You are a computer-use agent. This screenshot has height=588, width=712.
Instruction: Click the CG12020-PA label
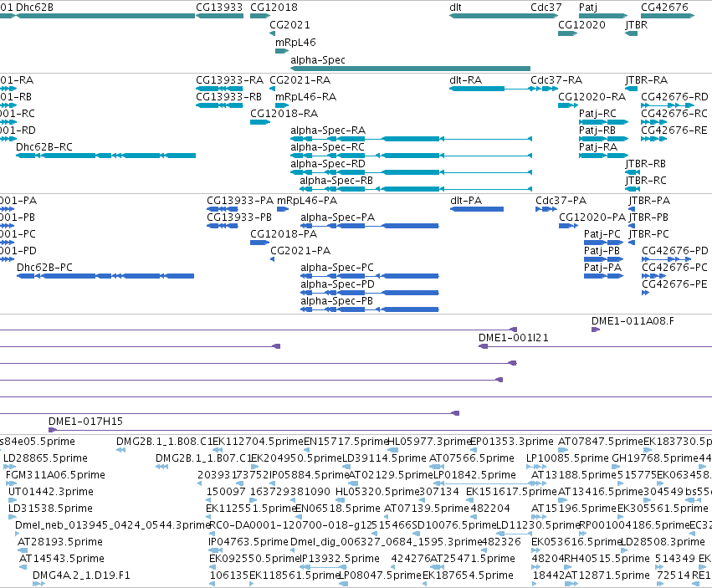coord(592,217)
